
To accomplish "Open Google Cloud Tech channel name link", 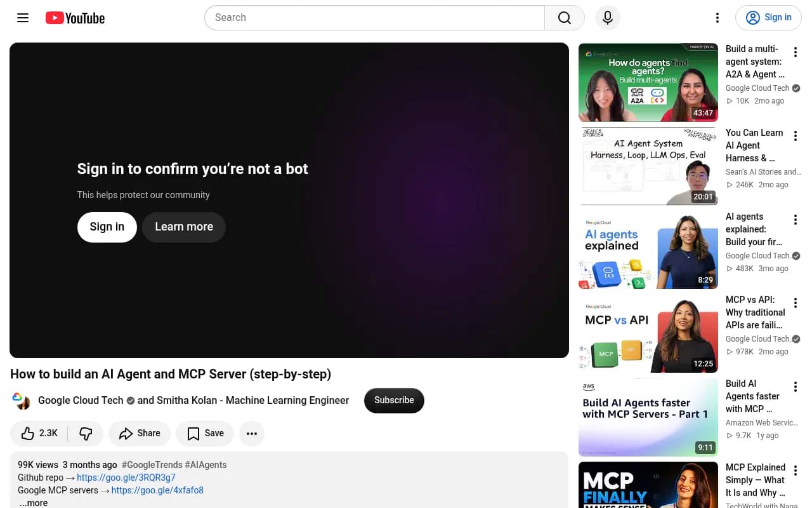I will coord(81,400).
